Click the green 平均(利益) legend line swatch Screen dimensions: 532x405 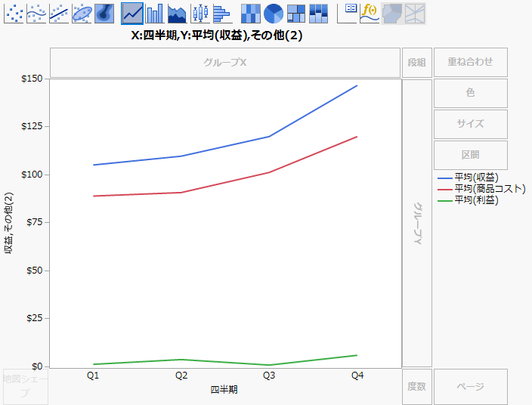tap(445, 201)
